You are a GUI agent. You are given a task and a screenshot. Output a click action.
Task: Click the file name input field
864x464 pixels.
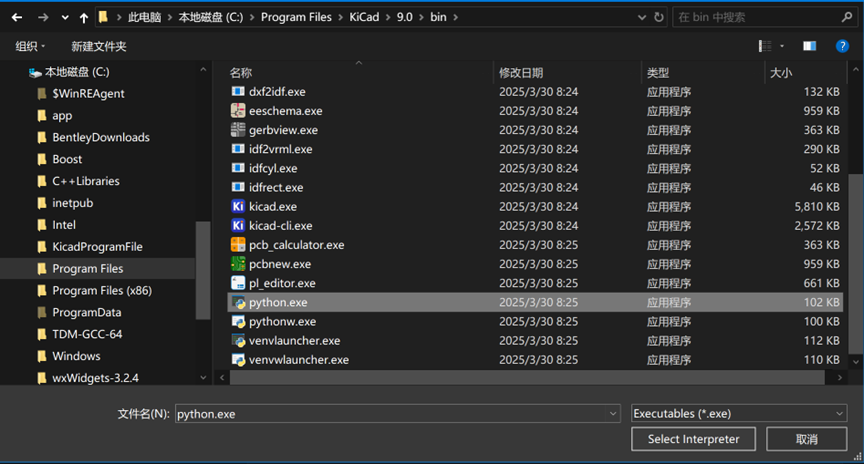391,413
